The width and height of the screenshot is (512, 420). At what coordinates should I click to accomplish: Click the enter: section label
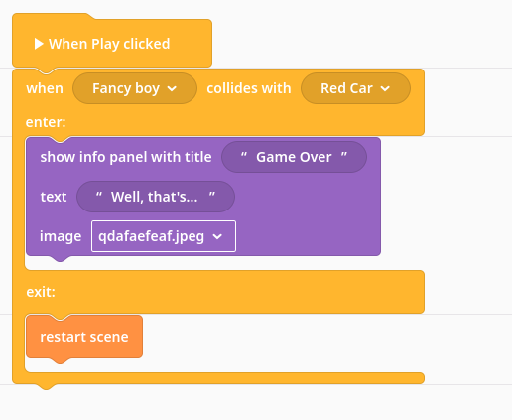pos(46,122)
